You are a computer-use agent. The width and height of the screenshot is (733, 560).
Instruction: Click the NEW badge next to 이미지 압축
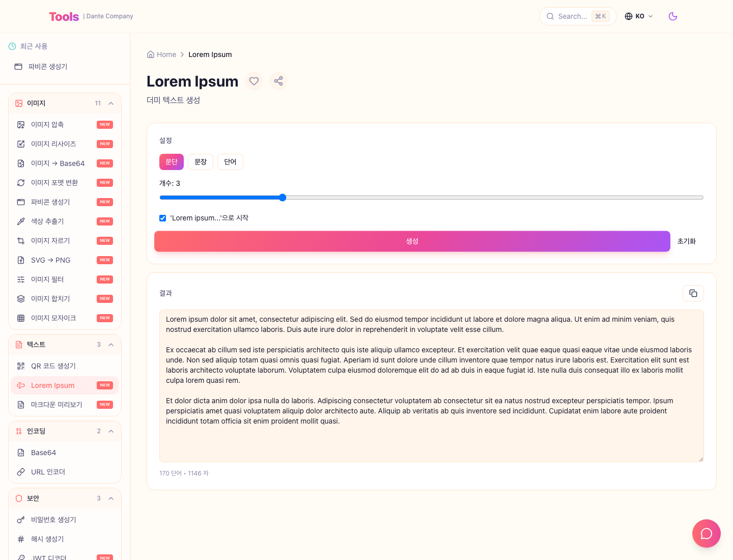(105, 125)
